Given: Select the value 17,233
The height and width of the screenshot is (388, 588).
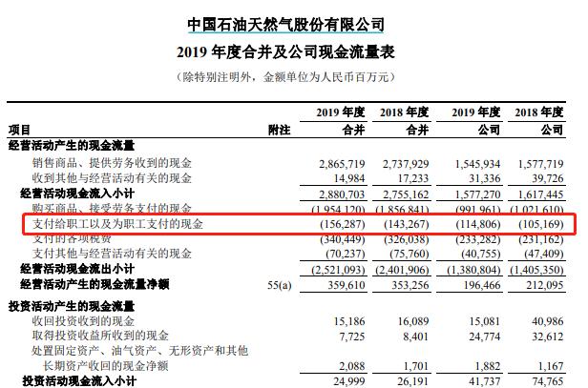Looking at the screenshot, I should [413, 178].
